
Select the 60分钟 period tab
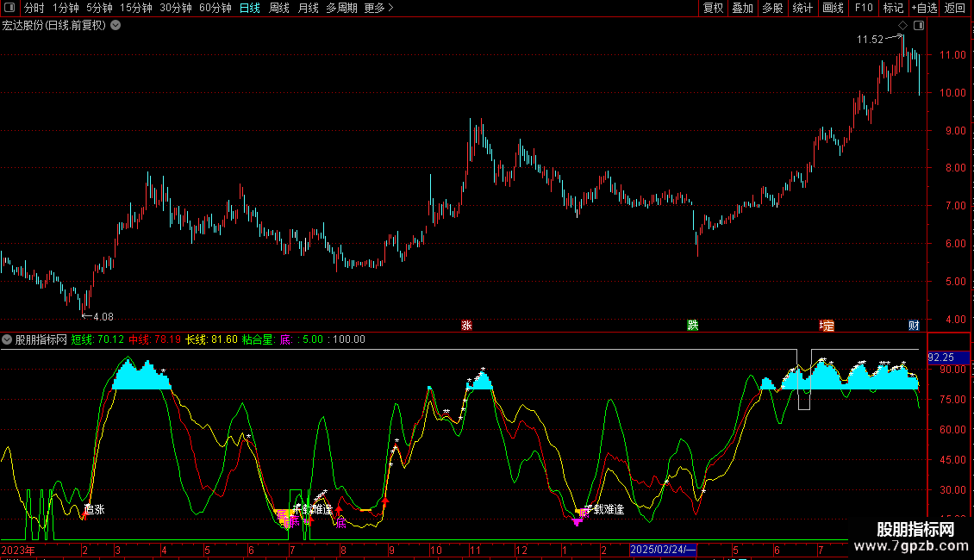215,8
